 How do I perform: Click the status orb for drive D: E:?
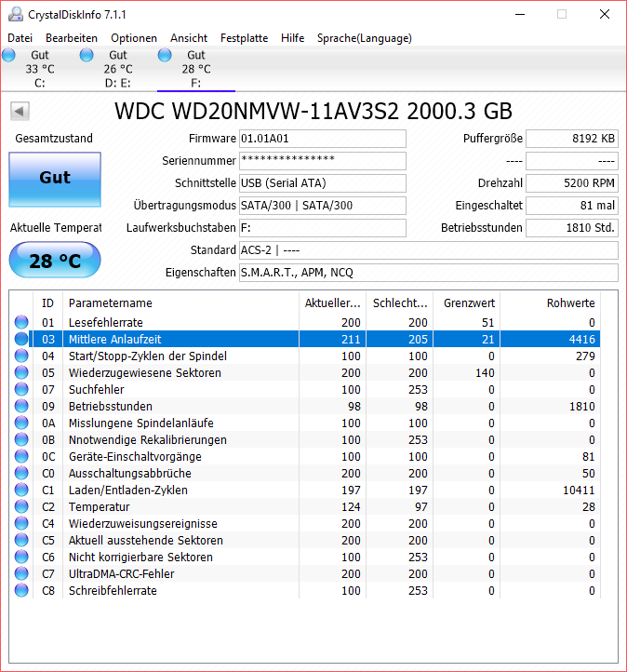[x=87, y=55]
